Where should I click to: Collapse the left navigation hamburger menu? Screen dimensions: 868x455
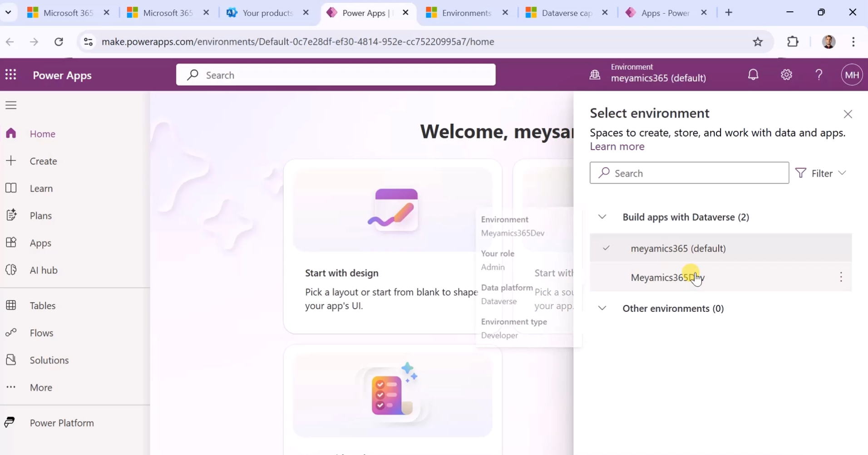click(11, 105)
